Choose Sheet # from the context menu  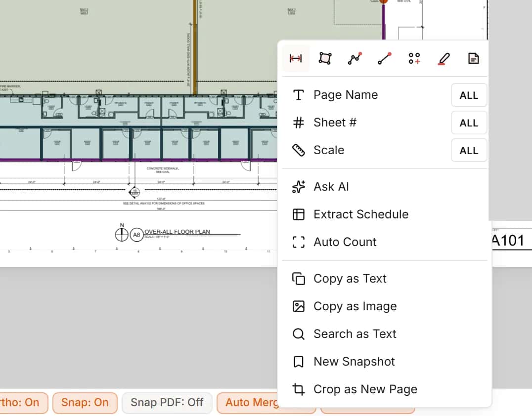(335, 123)
